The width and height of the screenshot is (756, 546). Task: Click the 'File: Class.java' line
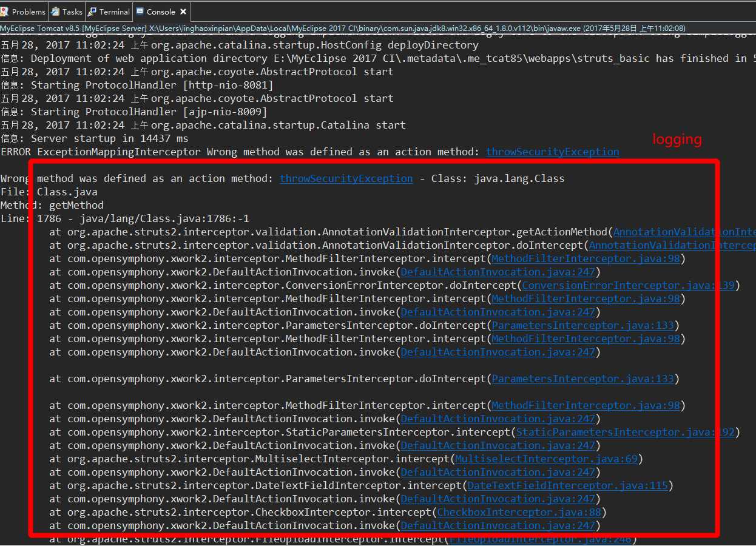point(49,192)
